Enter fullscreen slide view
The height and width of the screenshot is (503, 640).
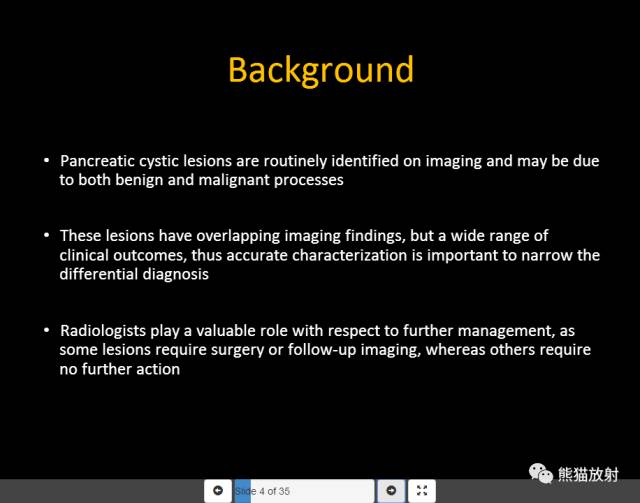(x=422, y=491)
